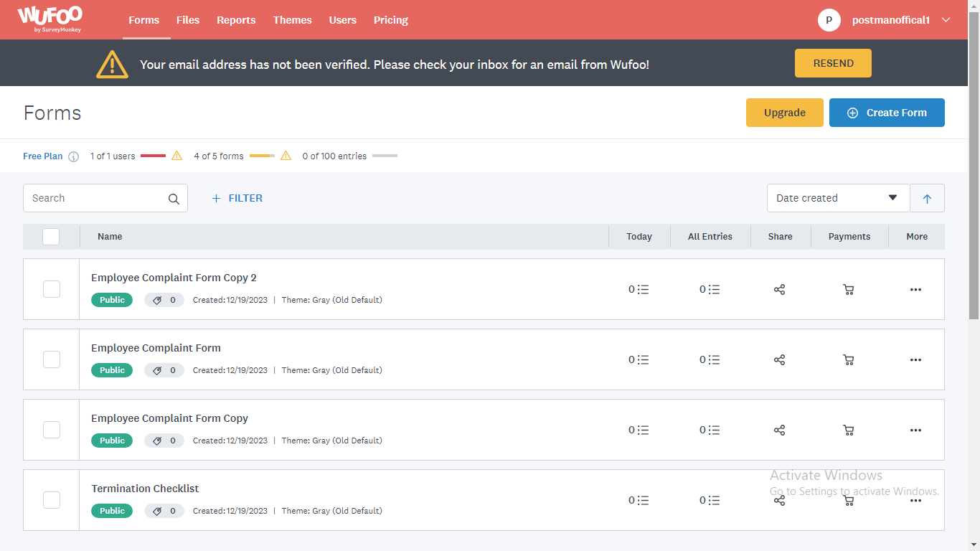Click share icon for Employee Complaint Form Copy 2

pos(779,290)
